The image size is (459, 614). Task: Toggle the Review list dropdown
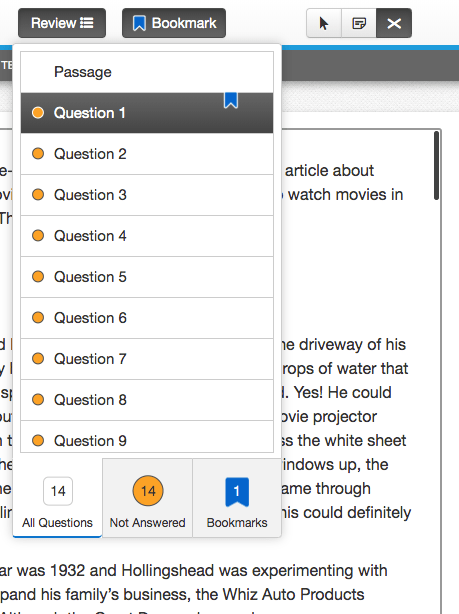click(x=62, y=23)
